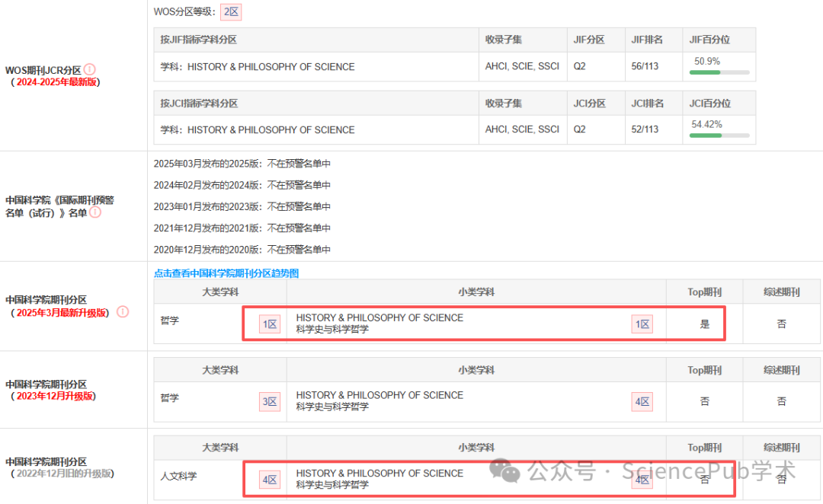Click AHCI, SCIE, SSCI in JIF row
Image resolution: width=823 pixels, height=504 pixels.
522,66
